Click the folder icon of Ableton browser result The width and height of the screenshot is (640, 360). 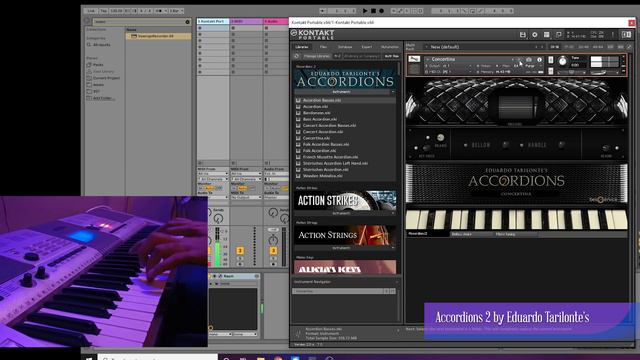pyautogui.click(x=133, y=36)
